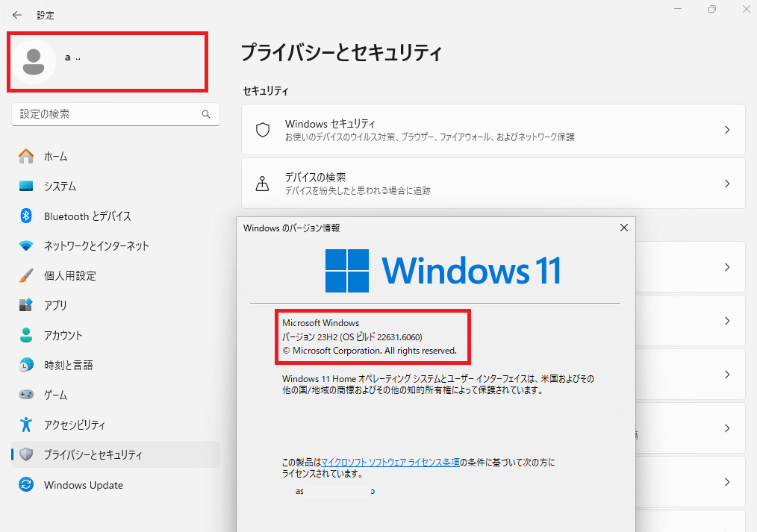
Task: Expand the Windows セキュリティ row chevron
Action: tap(727, 130)
